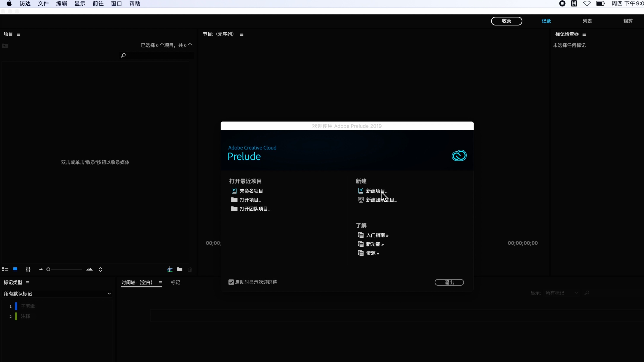Viewport: 644px width, 362px height.
Task: Click the trash delete icon
Action: point(190,269)
